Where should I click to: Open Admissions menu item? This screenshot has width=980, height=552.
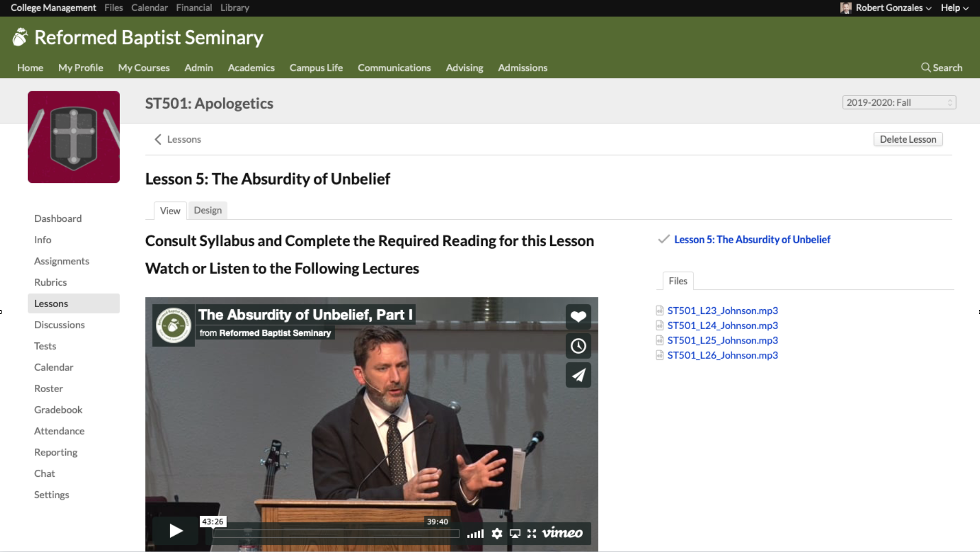[x=522, y=67]
